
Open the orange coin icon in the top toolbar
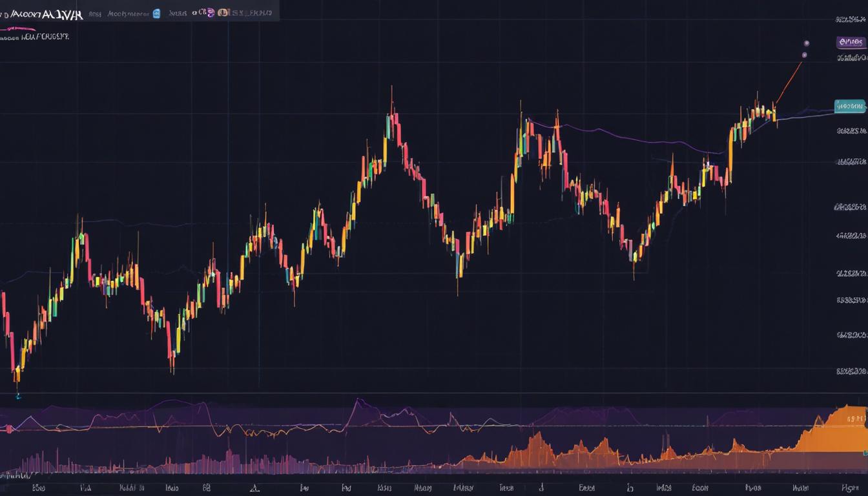(x=223, y=12)
